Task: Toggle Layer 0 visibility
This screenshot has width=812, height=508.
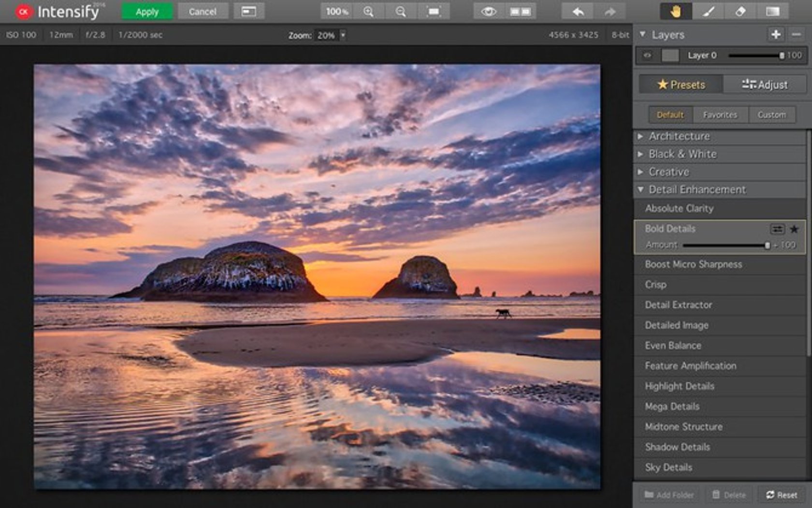Action: (x=648, y=55)
